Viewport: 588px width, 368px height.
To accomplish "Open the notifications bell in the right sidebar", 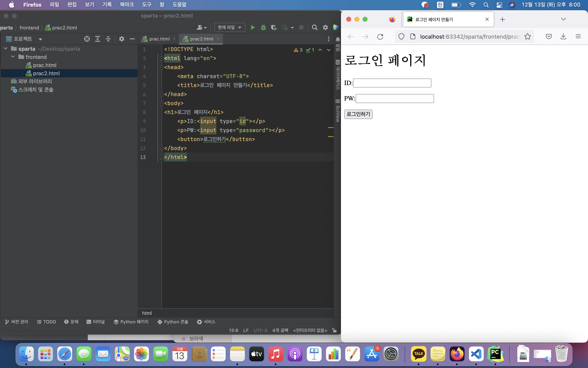I will pos(338,39).
